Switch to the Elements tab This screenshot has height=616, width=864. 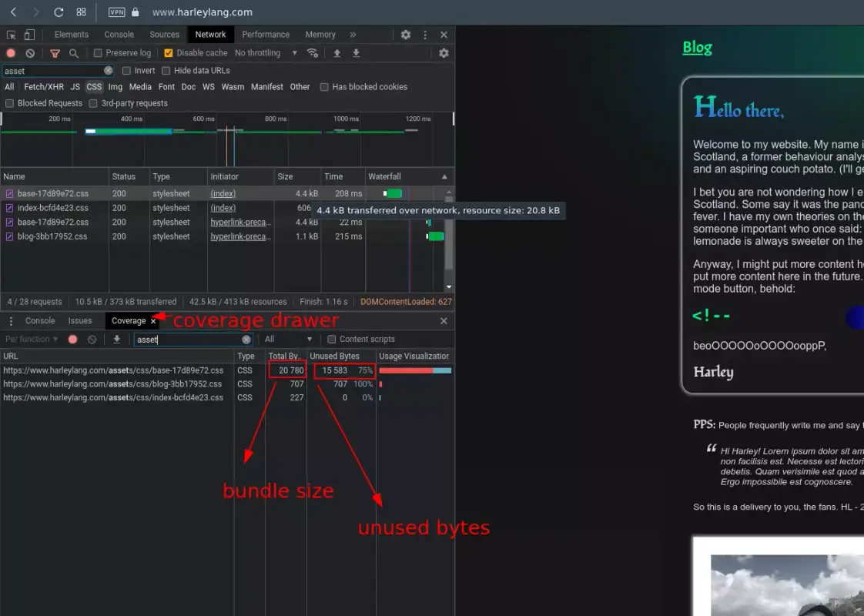pos(71,35)
